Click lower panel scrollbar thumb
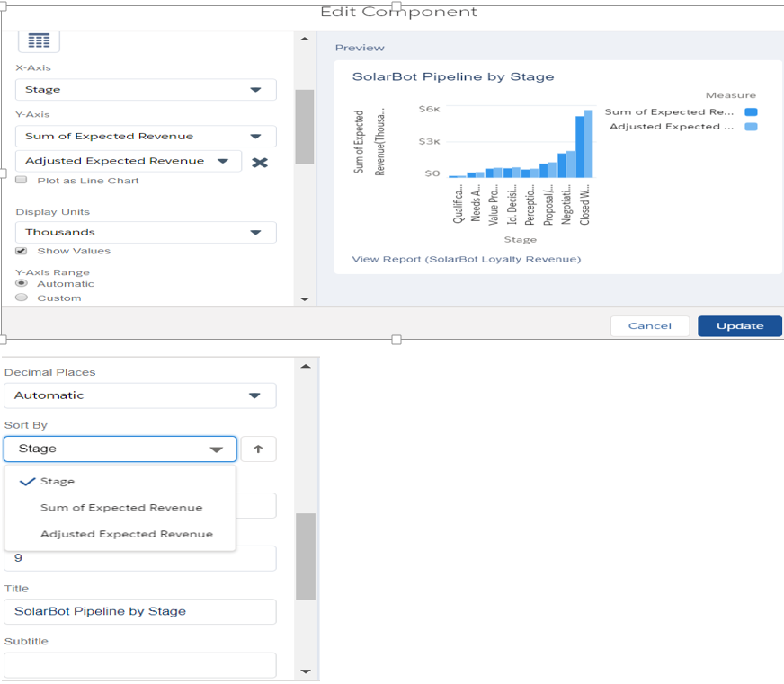Image resolution: width=784 pixels, height=684 pixels. (x=306, y=556)
